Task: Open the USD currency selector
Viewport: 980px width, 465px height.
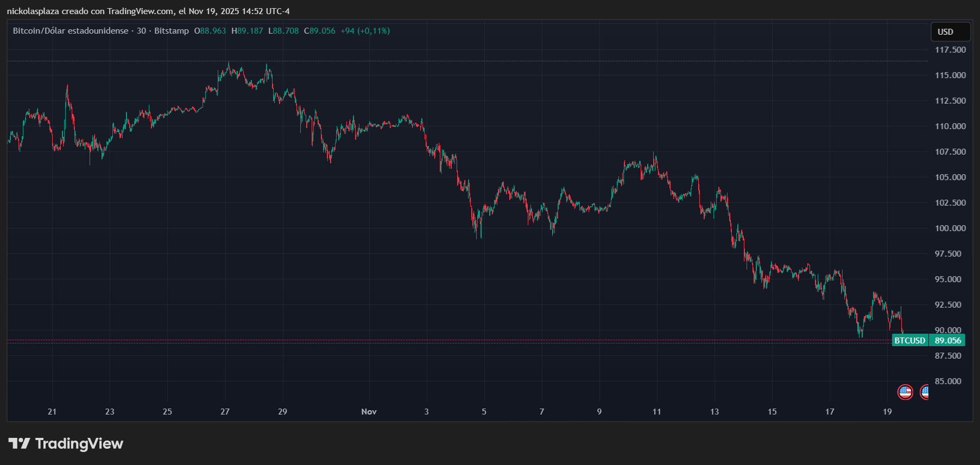Action: point(950,32)
